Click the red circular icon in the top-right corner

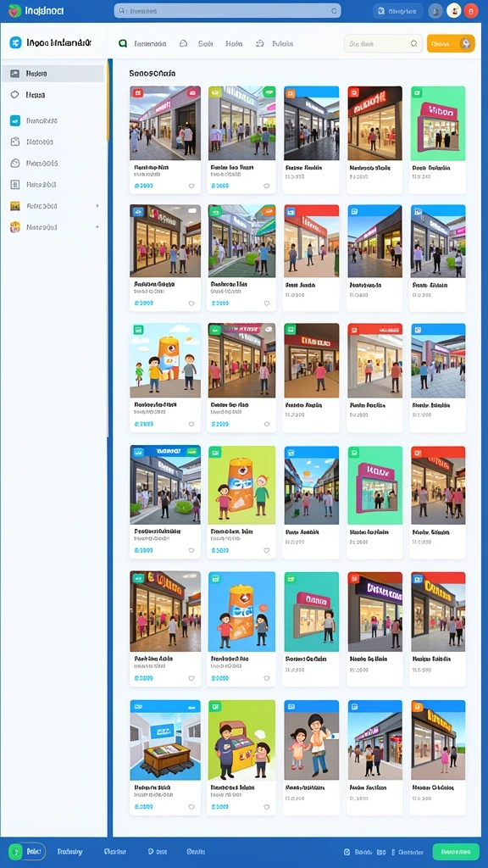471,10
